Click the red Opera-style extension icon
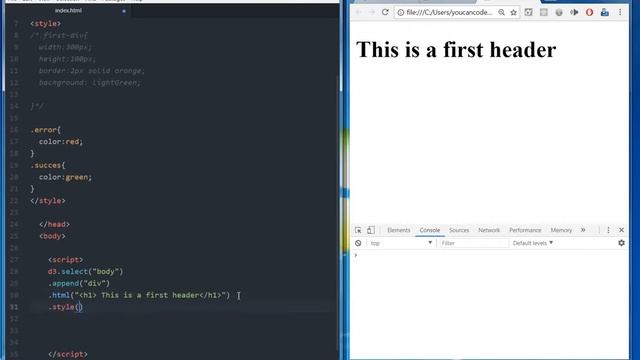 (x=589, y=13)
